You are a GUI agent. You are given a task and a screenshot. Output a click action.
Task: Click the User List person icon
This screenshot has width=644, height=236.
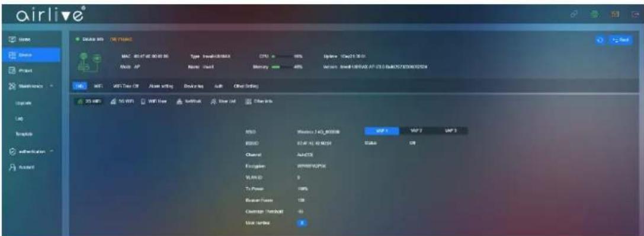[213, 101]
